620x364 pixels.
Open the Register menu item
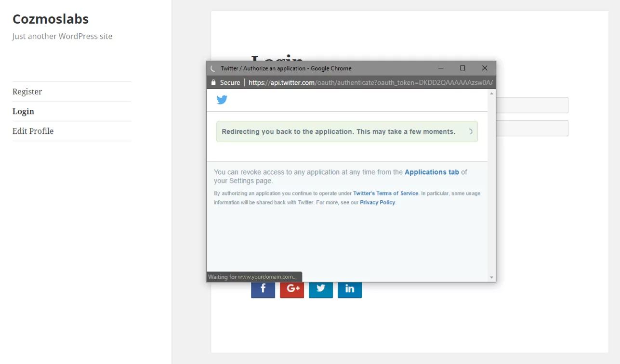(27, 91)
